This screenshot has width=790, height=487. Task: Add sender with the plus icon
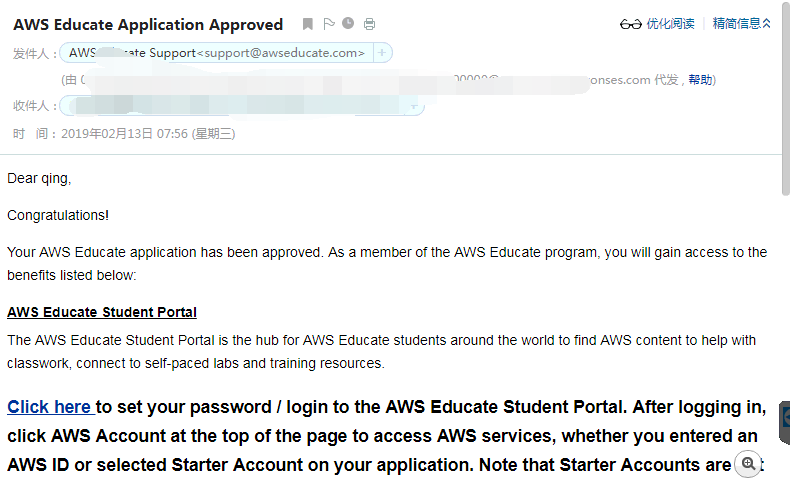(383, 53)
